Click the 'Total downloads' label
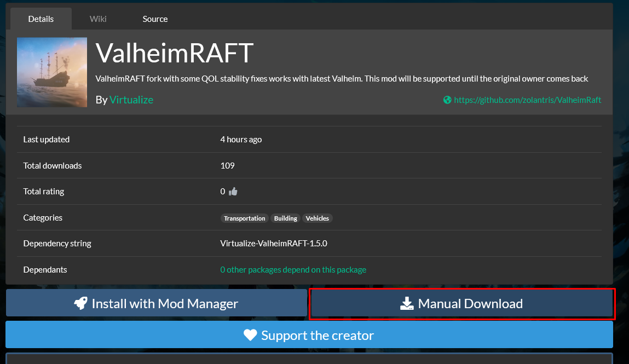 52,165
